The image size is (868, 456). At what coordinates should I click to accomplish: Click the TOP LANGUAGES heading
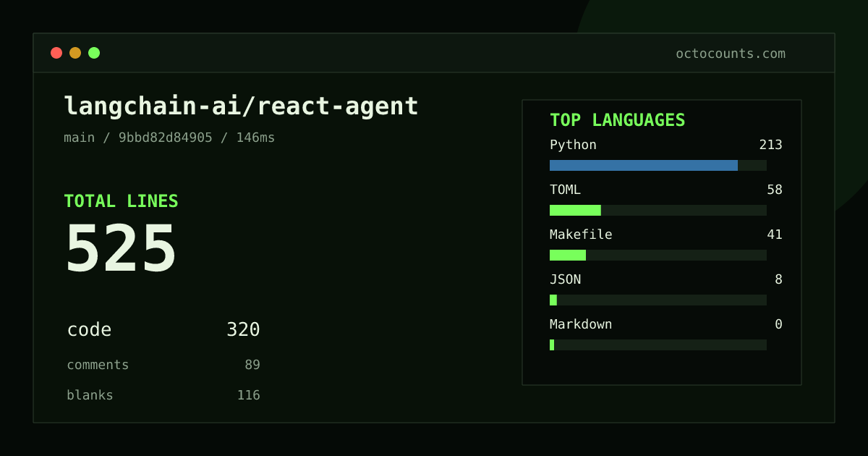point(617,120)
